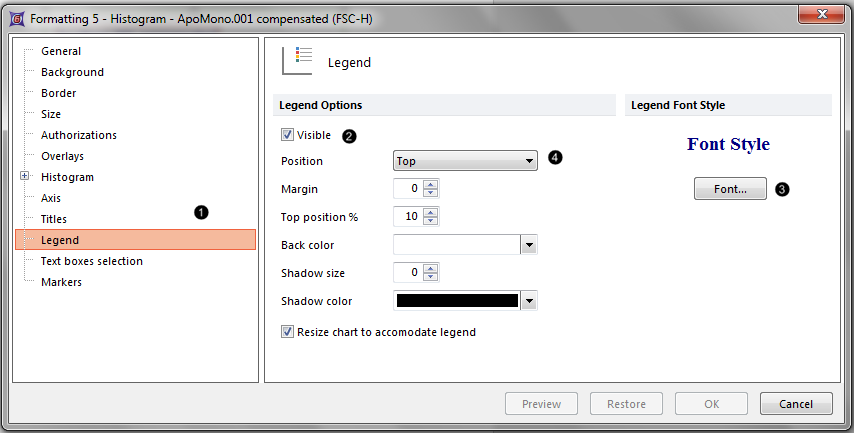The image size is (854, 433).
Task: Click the Font... button
Action: [x=730, y=188]
